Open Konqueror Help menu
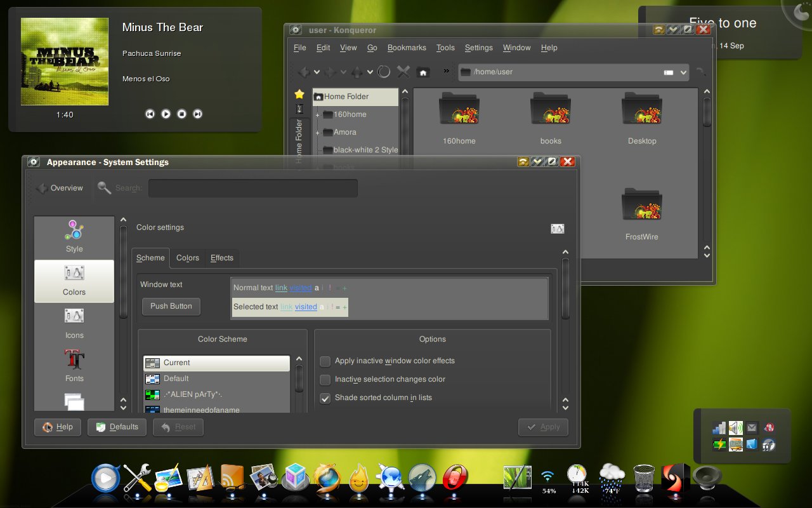812x508 pixels. [x=549, y=48]
